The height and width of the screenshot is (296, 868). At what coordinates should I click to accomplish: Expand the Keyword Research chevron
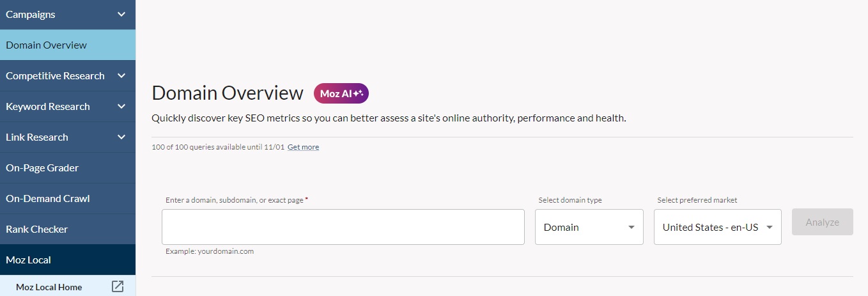(121, 106)
